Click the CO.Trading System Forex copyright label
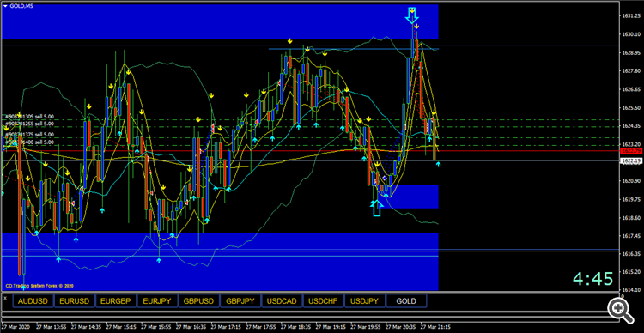Screen dimensions: 644x333 (39, 286)
